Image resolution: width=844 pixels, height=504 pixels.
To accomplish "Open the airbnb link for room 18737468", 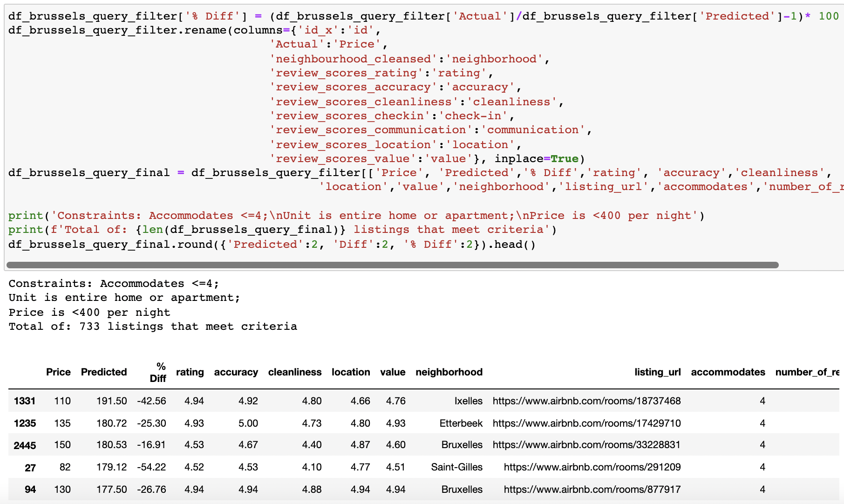I will 586,401.
